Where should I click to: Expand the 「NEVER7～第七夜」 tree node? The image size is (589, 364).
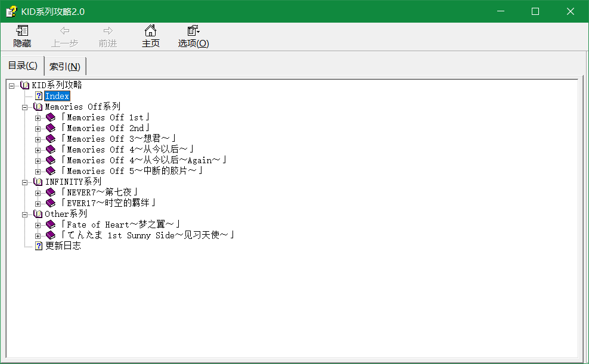pyautogui.click(x=37, y=192)
